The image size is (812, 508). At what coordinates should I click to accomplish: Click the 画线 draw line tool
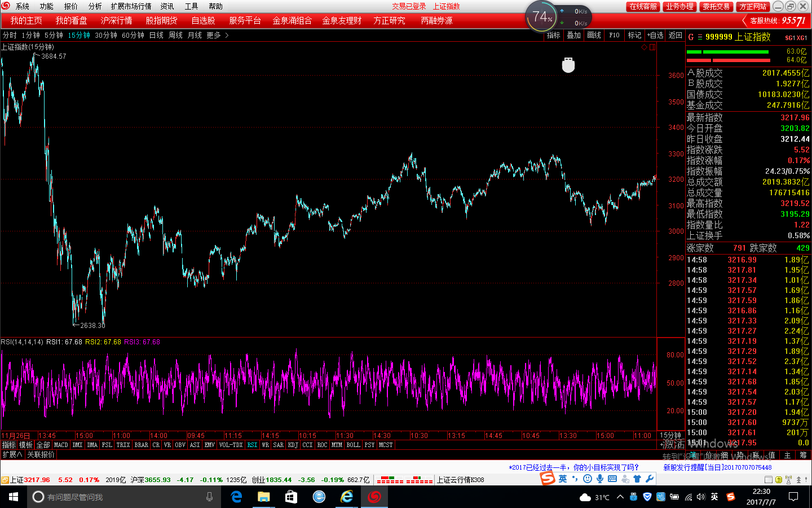click(x=594, y=35)
